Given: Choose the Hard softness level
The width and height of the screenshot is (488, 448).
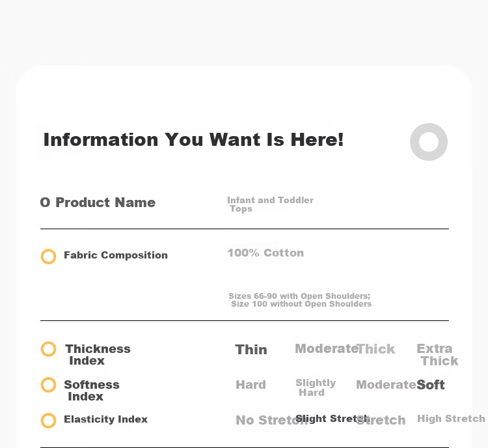Looking at the screenshot, I should [251, 385].
